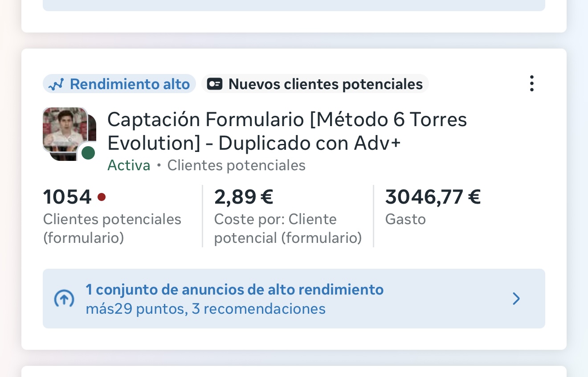Expand recommendations with the right chevron arrow
Viewport: 588px width, 377px height.
(516, 299)
